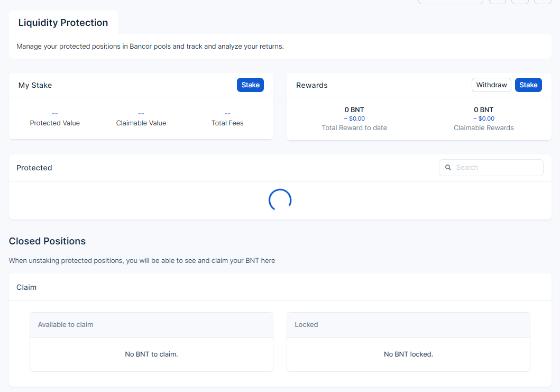Screen dimensions: 560x392
Task: Click the My Stake heading
Action: coord(35,85)
